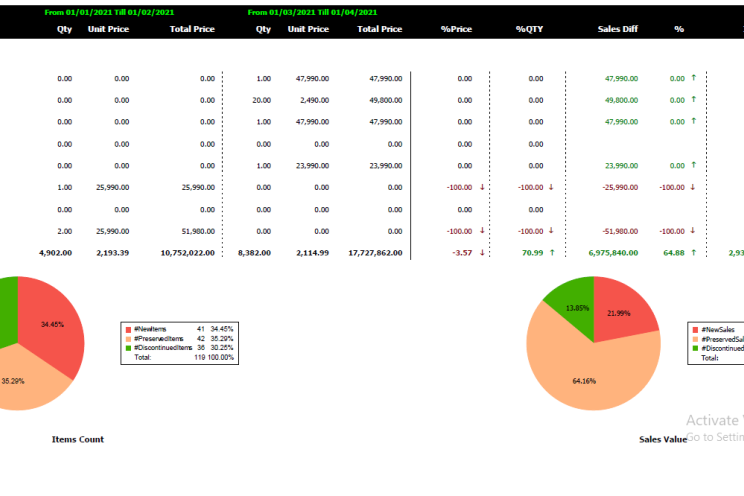The image size is (744, 496).
Task: Select the 20.00 quantity cell
Action: pos(261,100)
